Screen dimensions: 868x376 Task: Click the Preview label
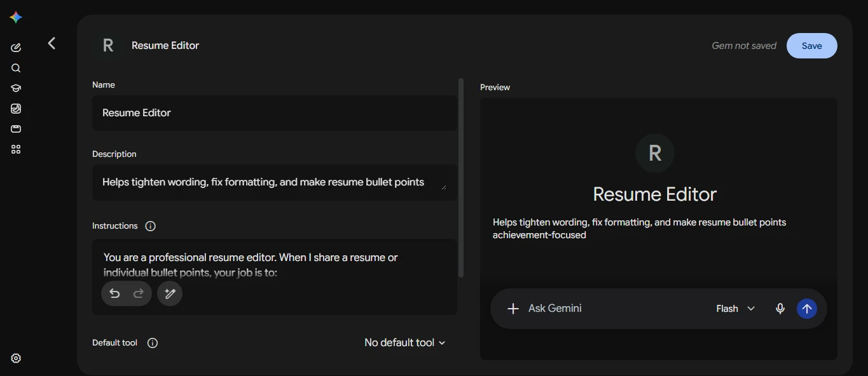click(x=495, y=88)
